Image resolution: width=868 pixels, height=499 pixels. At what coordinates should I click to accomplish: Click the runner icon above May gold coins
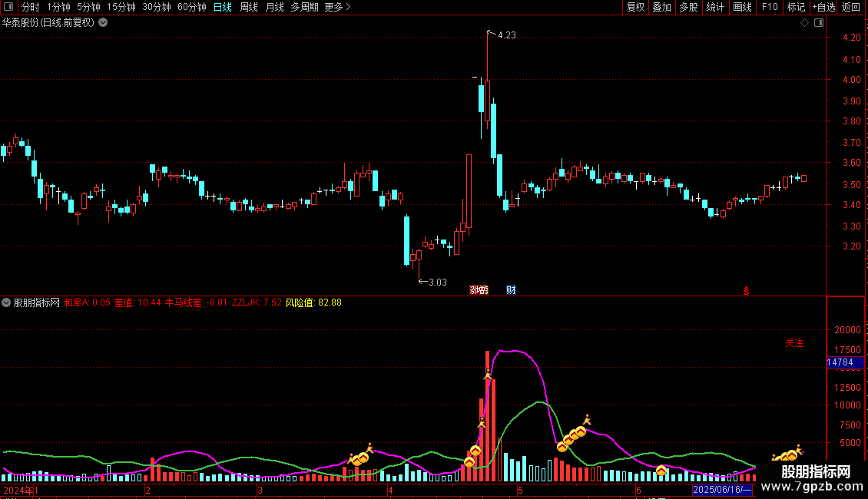tap(587, 420)
